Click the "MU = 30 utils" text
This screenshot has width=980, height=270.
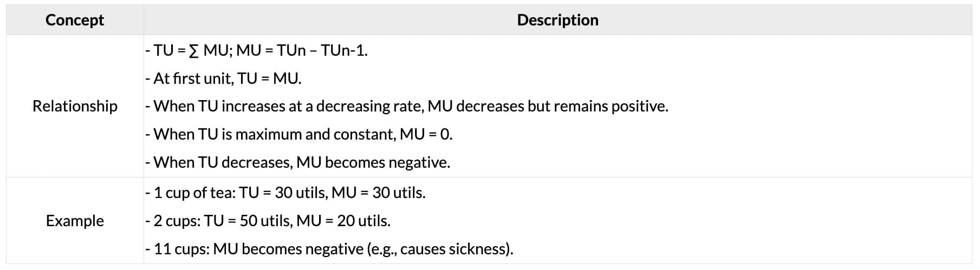point(378,193)
